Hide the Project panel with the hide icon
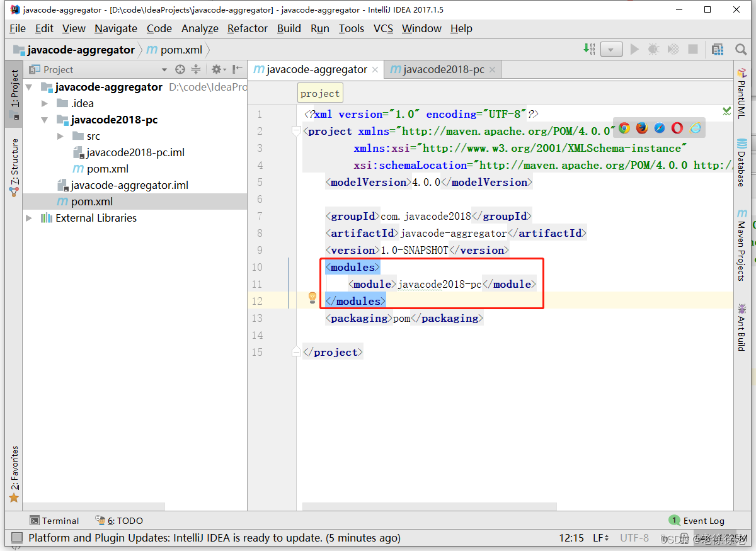This screenshot has width=756, height=551. tap(237, 69)
